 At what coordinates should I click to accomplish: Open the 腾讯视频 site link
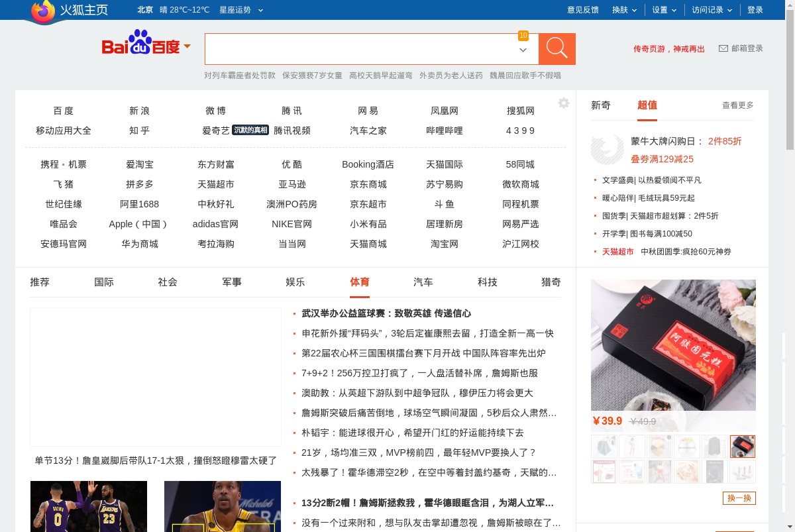292,131
